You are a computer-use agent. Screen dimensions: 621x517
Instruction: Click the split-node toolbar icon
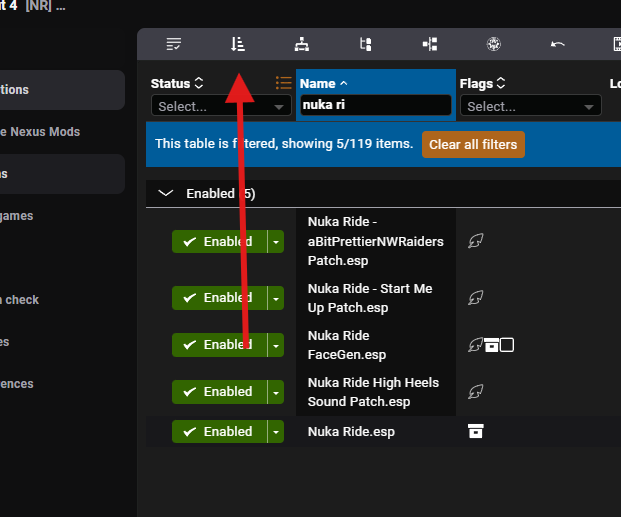tap(430, 44)
